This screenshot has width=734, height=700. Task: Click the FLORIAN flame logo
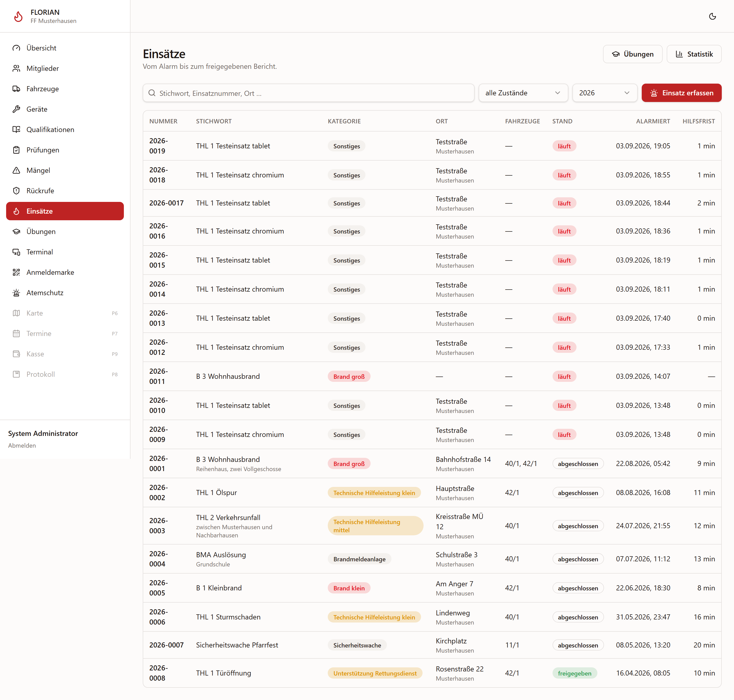tap(18, 16)
